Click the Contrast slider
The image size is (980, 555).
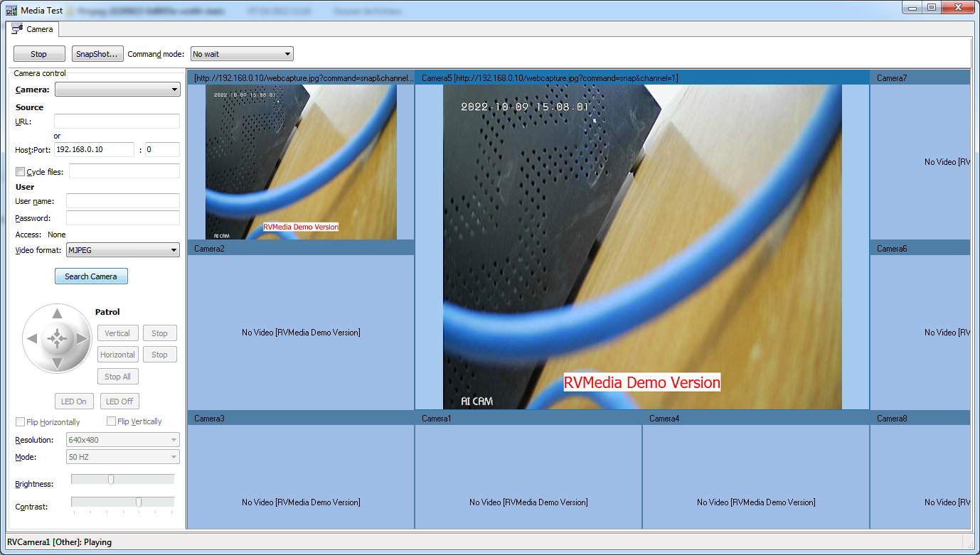click(122, 502)
